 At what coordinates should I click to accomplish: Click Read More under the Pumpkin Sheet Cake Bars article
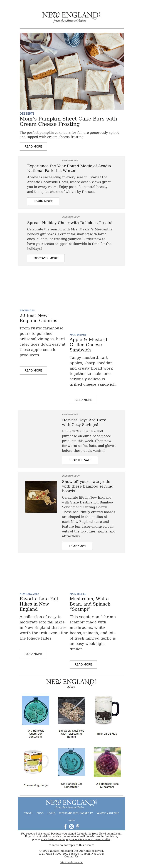[x=33, y=147]
